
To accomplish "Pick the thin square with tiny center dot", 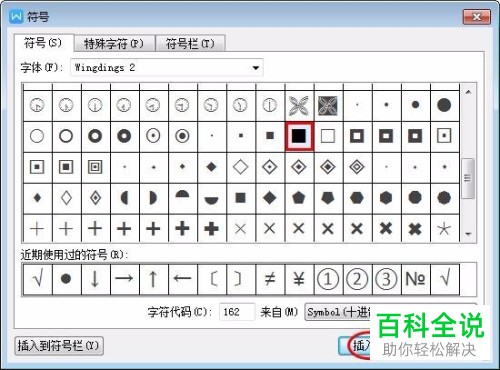I will [x=444, y=136].
